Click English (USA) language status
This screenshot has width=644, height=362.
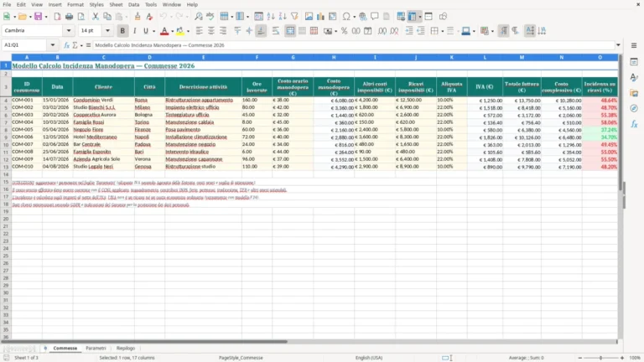[x=369, y=358]
